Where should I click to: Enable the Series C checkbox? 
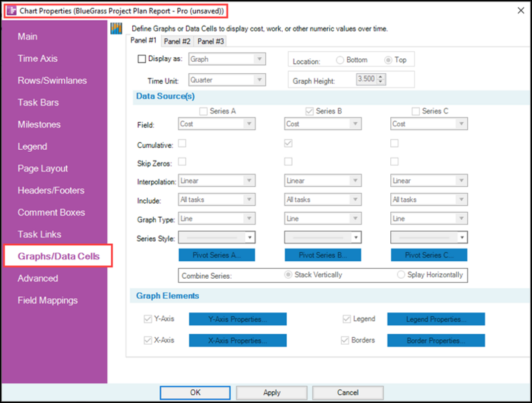416,111
